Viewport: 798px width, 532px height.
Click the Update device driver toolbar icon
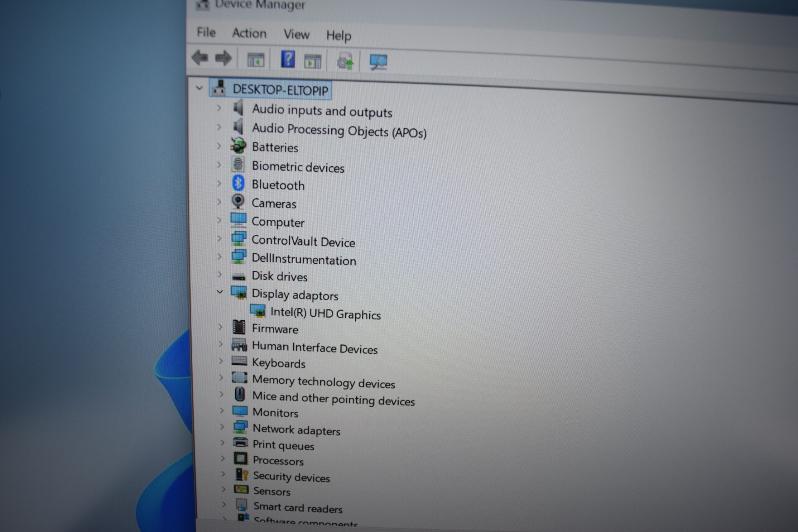[345, 62]
